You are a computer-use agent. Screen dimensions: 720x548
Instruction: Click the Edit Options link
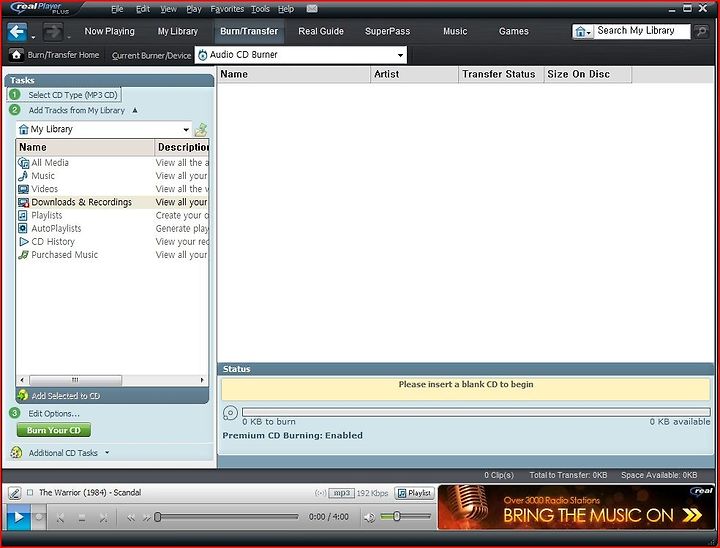point(54,413)
